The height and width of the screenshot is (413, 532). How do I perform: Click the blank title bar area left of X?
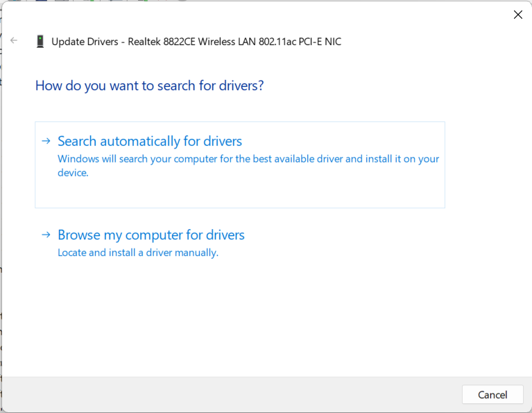pos(277,15)
